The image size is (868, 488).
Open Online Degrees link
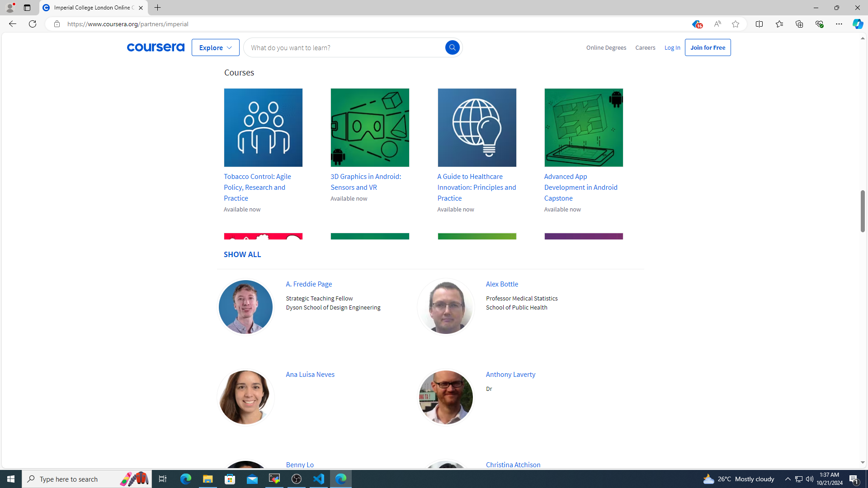click(x=606, y=47)
